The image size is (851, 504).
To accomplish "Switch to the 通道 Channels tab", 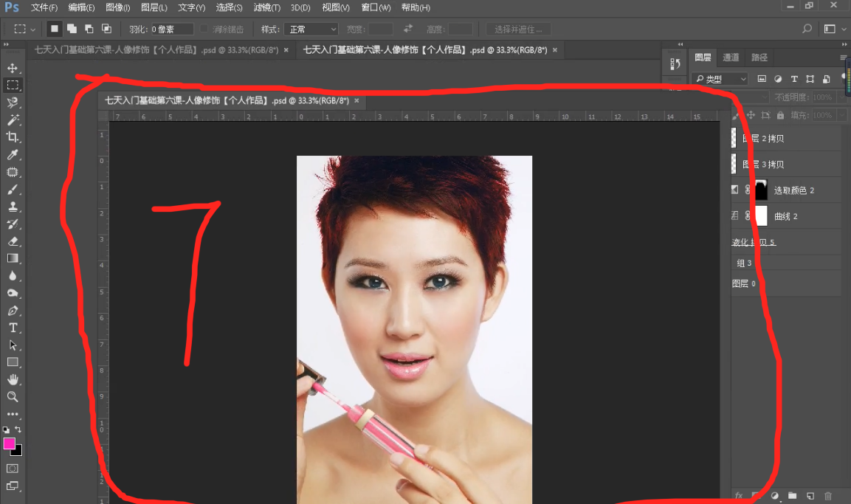I will tap(731, 56).
